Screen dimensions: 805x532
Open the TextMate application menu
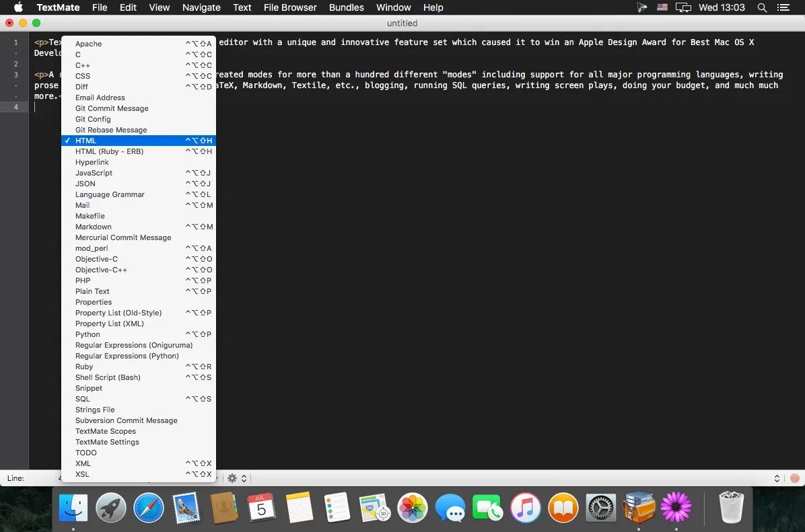point(58,7)
